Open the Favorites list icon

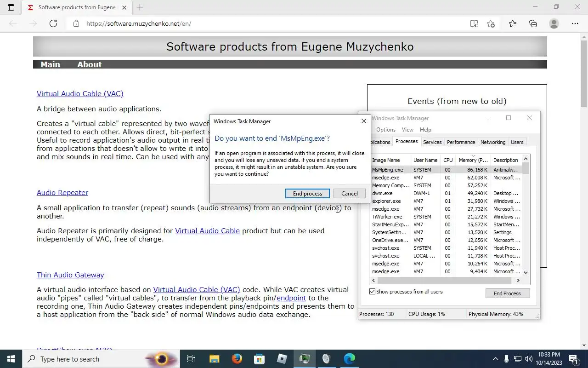pos(513,23)
